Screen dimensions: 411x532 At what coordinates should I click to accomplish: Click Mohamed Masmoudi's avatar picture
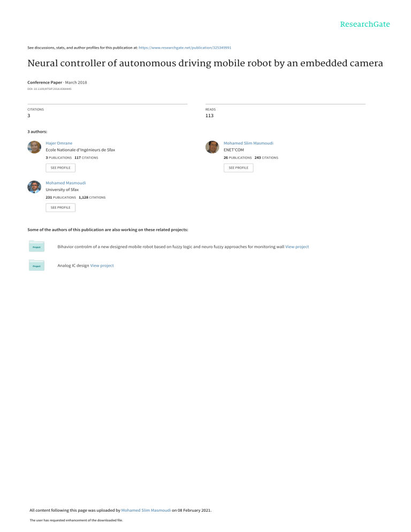pyautogui.click(x=34, y=187)
